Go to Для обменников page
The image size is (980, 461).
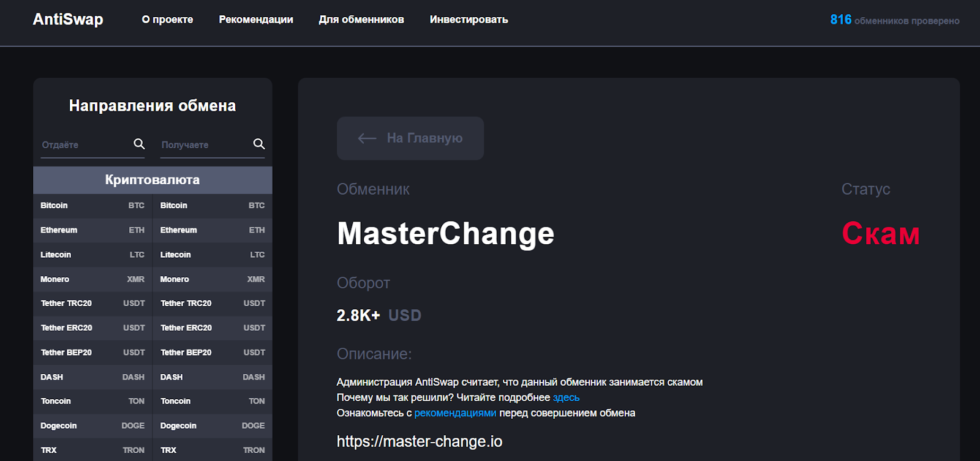point(361,20)
